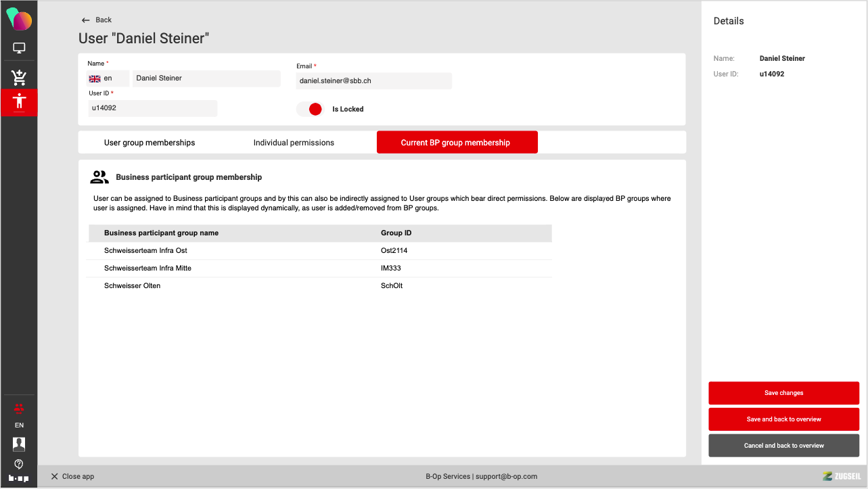Click Cancel and back to overview
The width and height of the screenshot is (868, 489).
click(783, 446)
